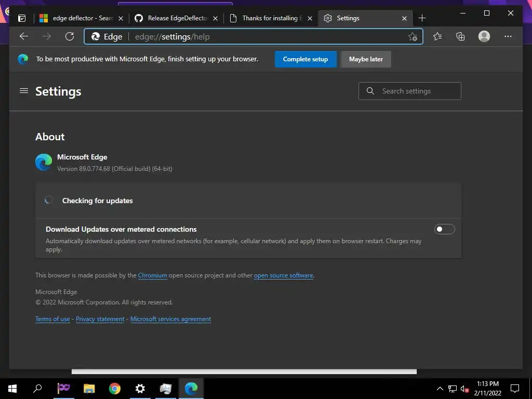This screenshot has height=399, width=532.
Task: Open the muted volume tray icon
Action: 464,389
